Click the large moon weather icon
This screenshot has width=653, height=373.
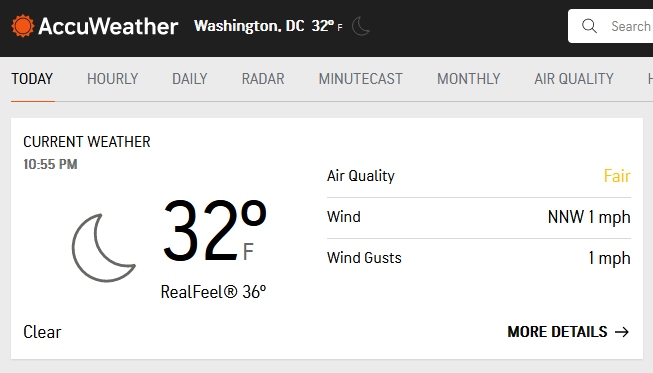tap(103, 248)
